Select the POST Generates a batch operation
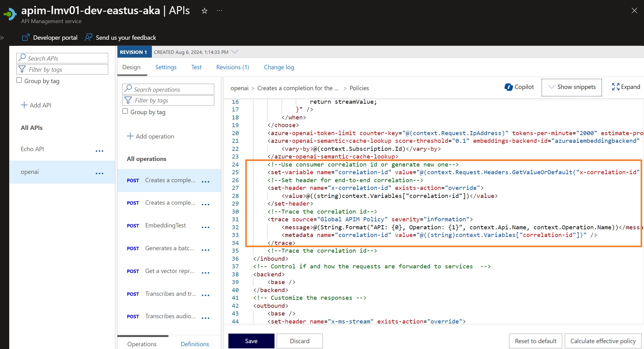The image size is (644, 349). 160,248
